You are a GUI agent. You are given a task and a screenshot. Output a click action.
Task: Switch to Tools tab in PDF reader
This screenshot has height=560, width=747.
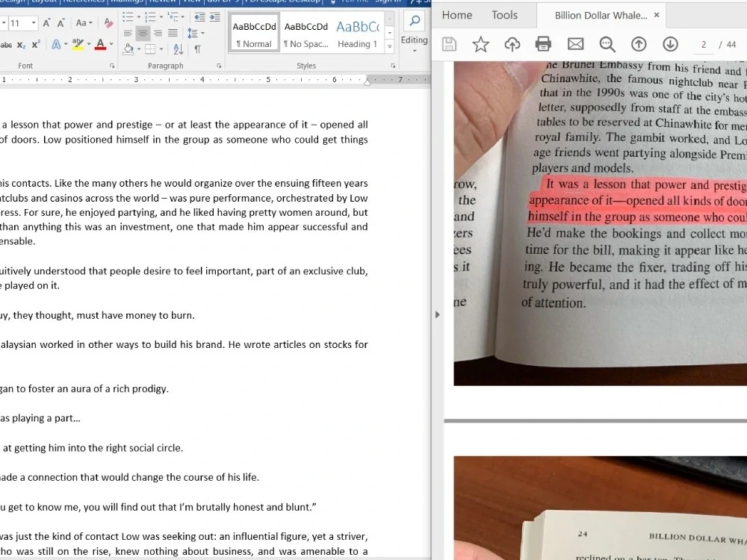click(504, 15)
